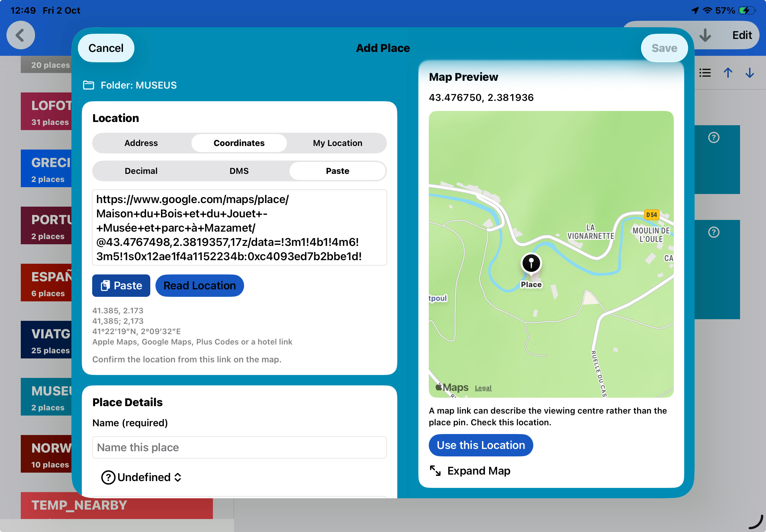This screenshot has width=766, height=532.
Task: Select the Paste segment tab
Action: pos(338,171)
